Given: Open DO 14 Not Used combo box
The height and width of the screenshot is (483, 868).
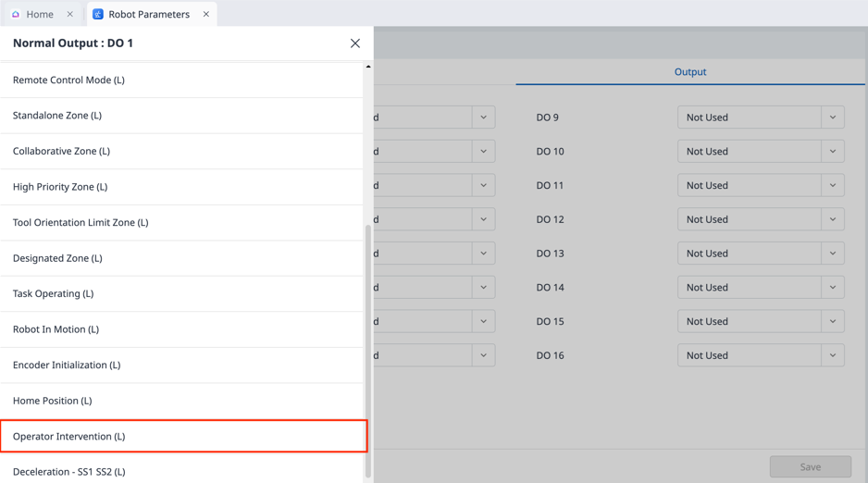Looking at the screenshot, I should tap(750, 288).
